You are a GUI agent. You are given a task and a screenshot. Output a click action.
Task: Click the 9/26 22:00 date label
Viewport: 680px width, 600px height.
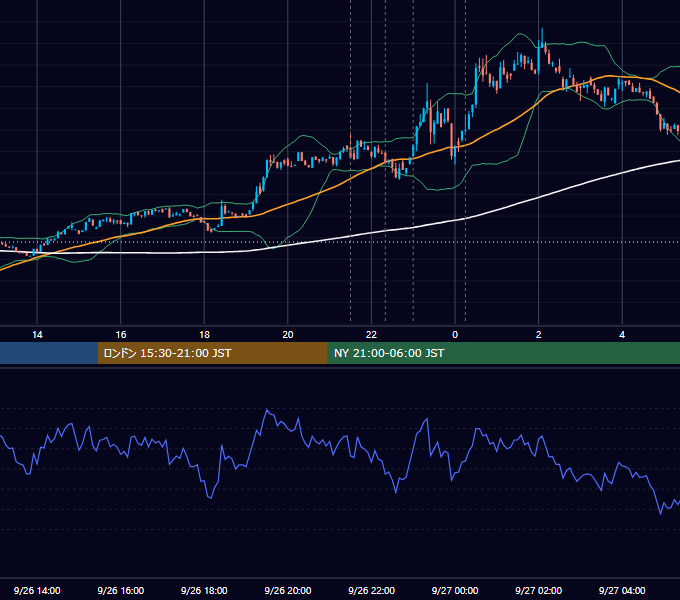371,590
